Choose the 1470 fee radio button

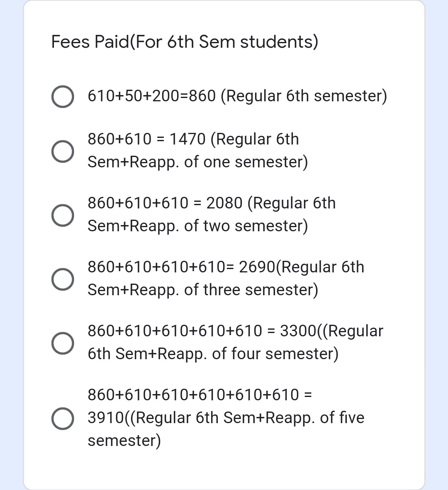pyautogui.click(x=63, y=151)
